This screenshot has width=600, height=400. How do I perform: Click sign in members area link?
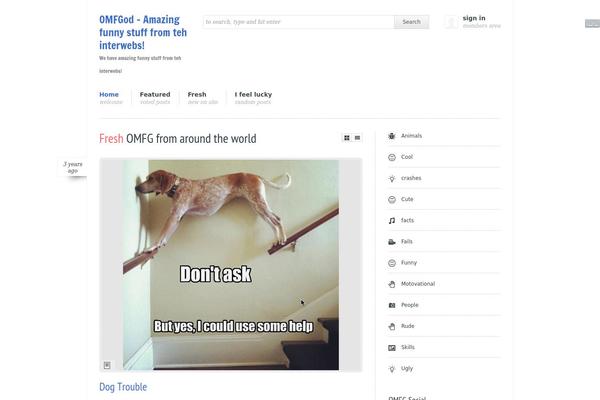click(481, 22)
